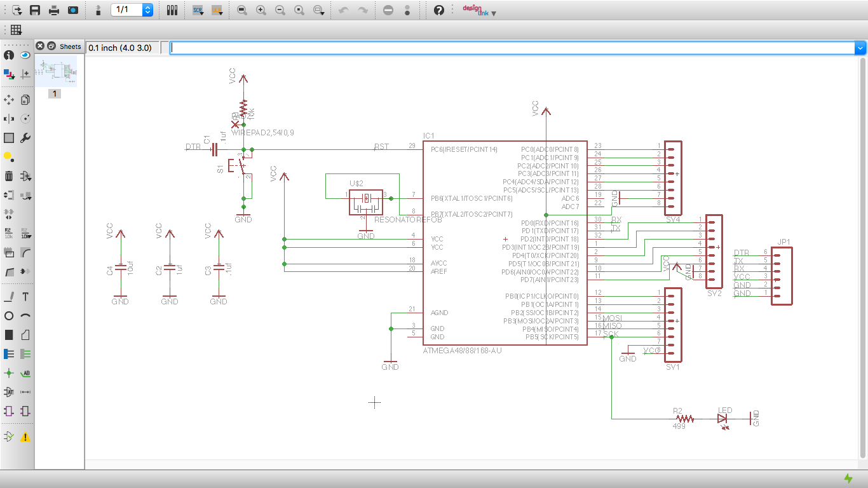Select the Miter tool
The image size is (868, 488).
pyautogui.click(x=25, y=252)
